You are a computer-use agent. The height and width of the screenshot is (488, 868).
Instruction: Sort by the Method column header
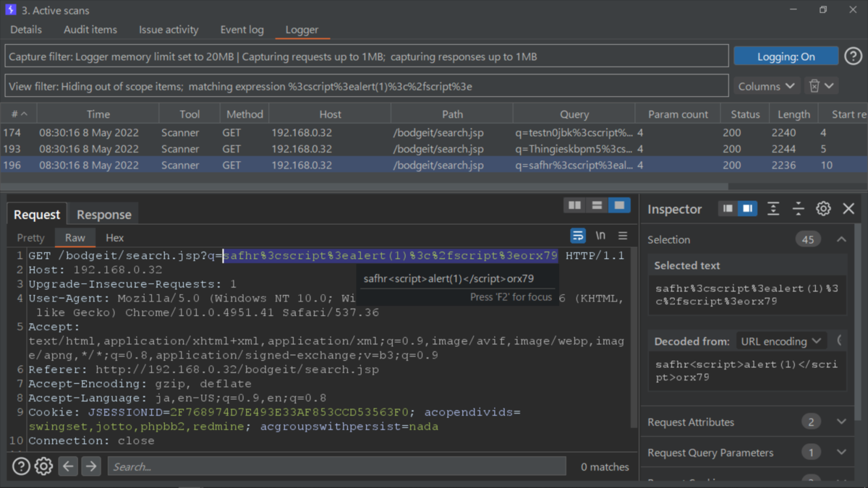[x=244, y=114]
